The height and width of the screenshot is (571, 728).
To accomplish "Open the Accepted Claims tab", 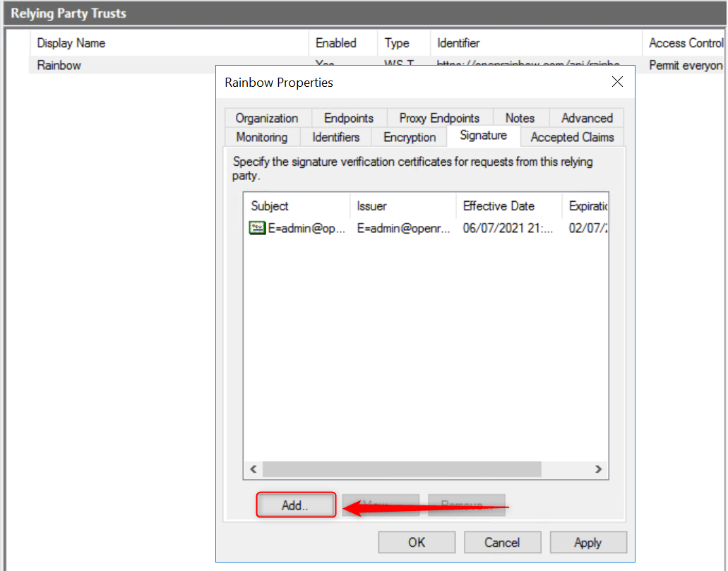I will (572, 137).
